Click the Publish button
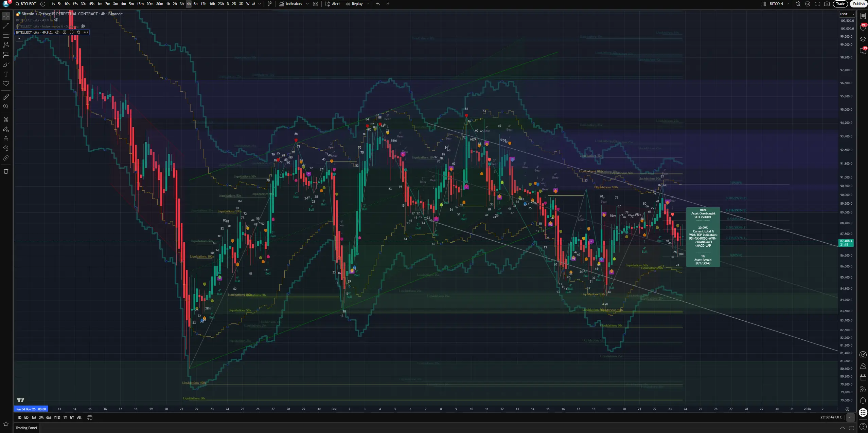The width and height of the screenshot is (868, 433). pyautogui.click(x=858, y=4)
